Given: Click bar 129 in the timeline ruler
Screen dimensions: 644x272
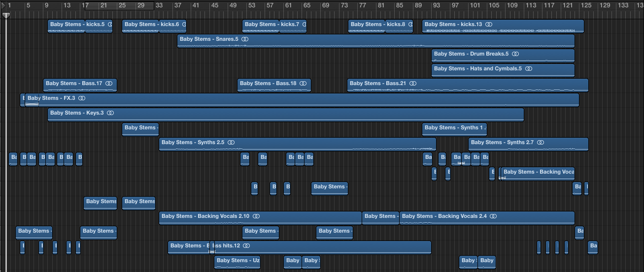Looking at the screenshot, I should (604, 6).
